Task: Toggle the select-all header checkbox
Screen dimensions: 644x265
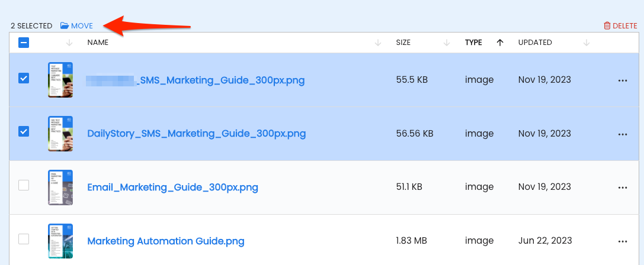Action: tap(24, 43)
